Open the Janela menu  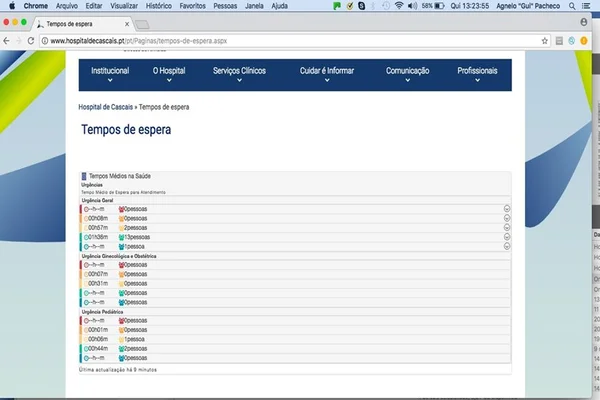click(x=254, y=6)
